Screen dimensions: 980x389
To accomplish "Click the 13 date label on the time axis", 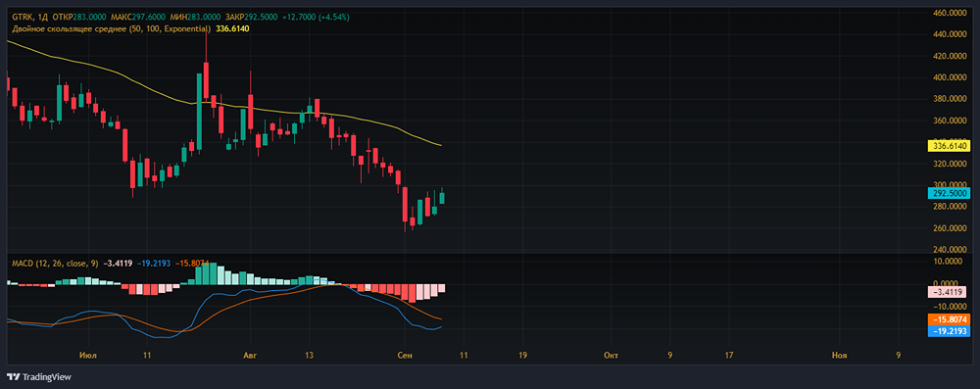I will (310, 356).
